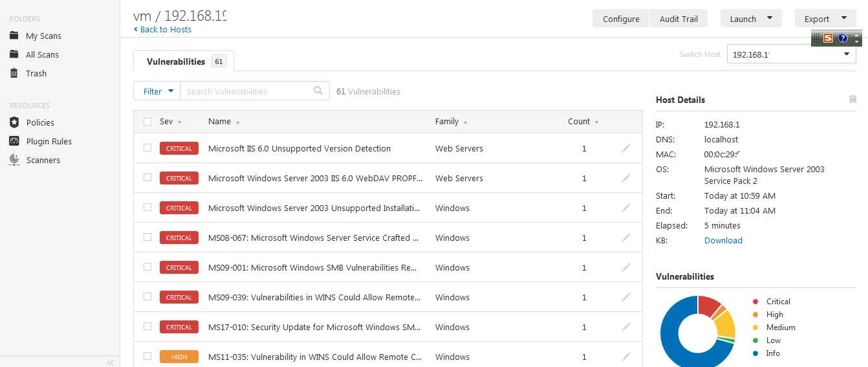The height and width of the screenshot is (367, 868).
Task: Check the MS09-001 row checkbox
Action: 147,267
